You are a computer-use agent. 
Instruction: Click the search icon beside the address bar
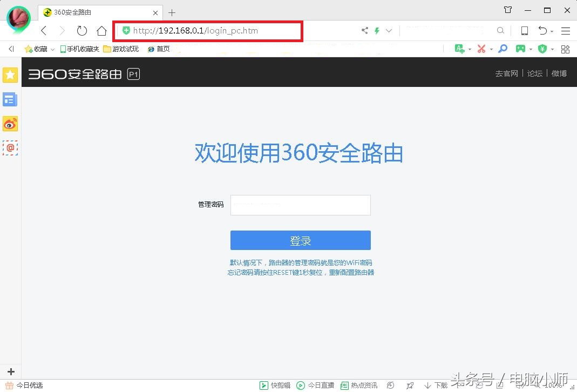click(x=501, y=30)
